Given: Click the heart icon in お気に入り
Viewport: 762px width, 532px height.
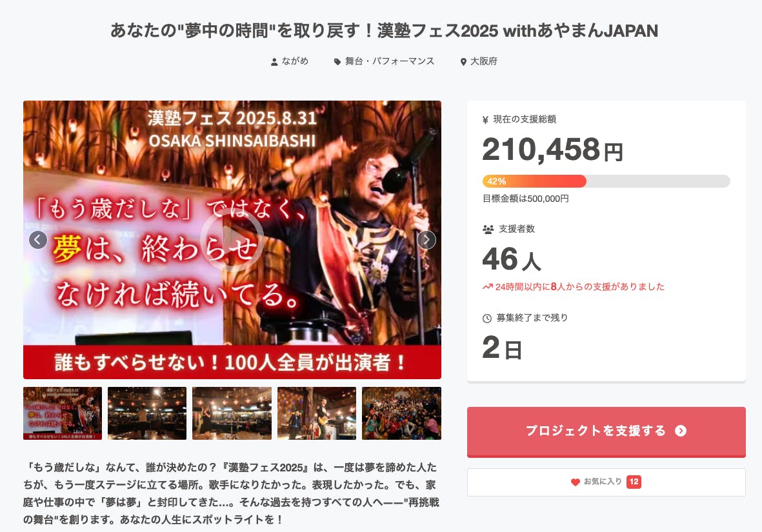Looking at the screenshot, I should coord(576,482).
